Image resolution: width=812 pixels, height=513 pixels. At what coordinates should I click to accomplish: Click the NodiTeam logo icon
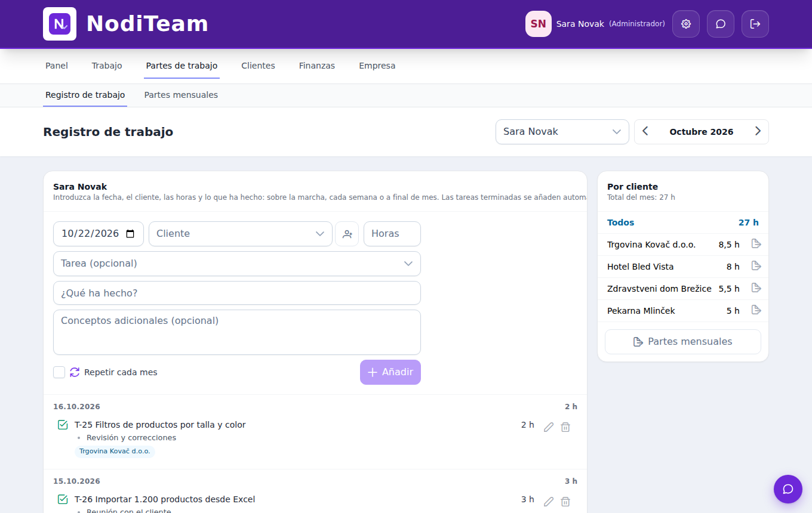tap(60, 24)
